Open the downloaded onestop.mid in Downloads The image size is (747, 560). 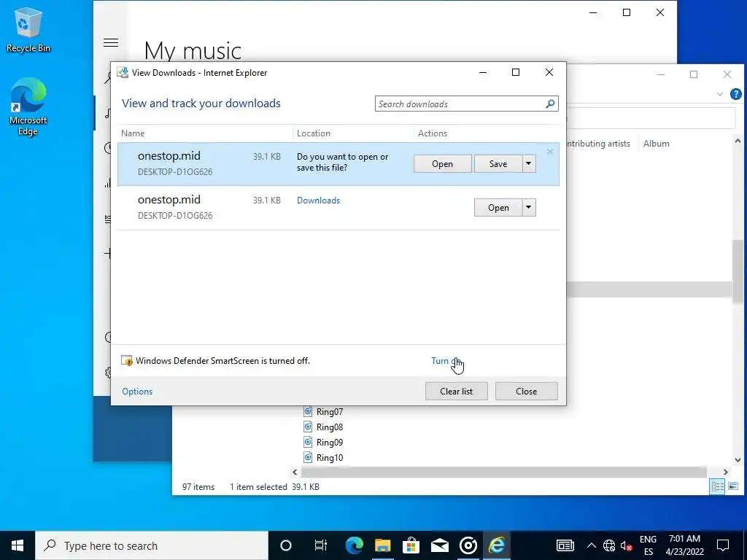click(498, 208)
